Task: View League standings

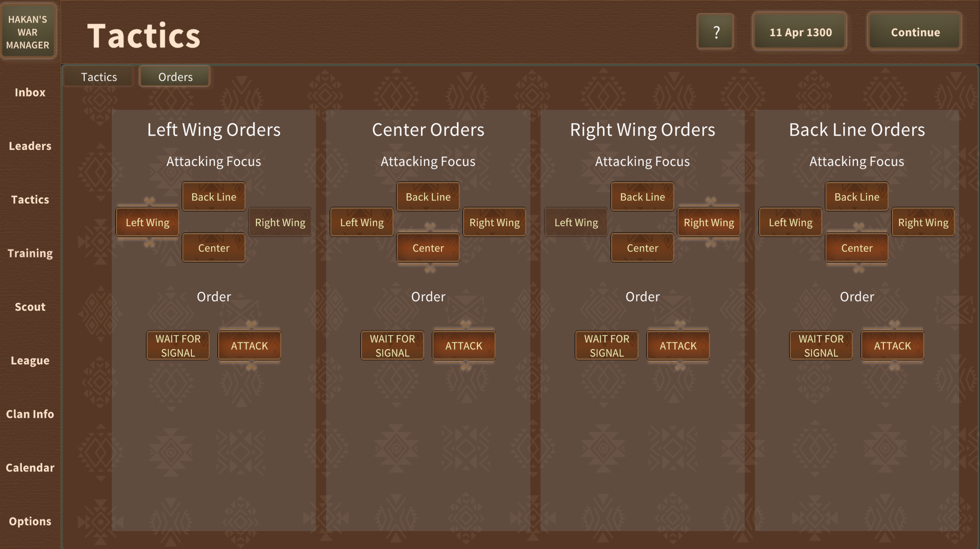Action: (30, 360)
